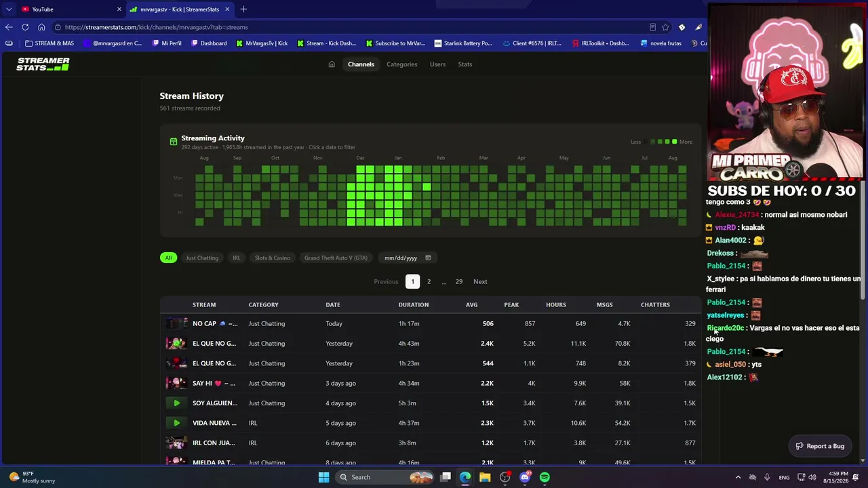Click the StreamerStats logo
The height and width of the screenshot is (488, 868).
tap(43, 64)
